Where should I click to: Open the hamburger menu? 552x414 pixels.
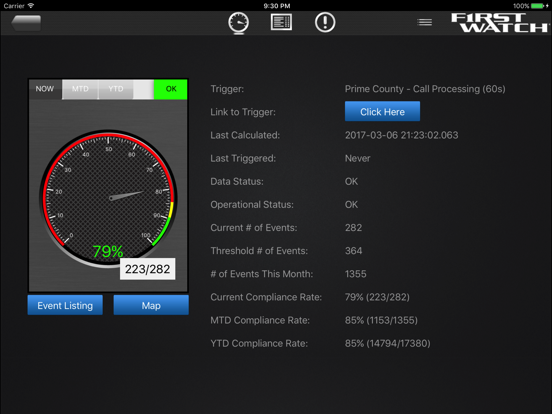tap(425, 23)
